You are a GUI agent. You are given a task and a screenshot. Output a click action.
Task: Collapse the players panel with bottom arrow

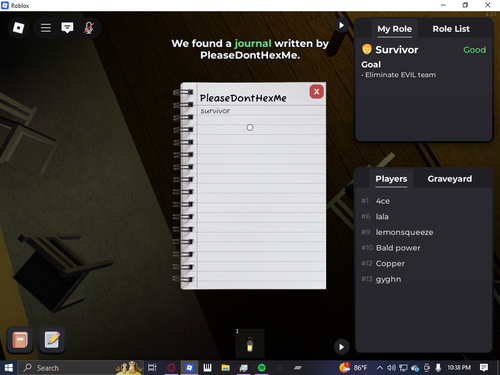pyautogui.click(x=341, y=347)
